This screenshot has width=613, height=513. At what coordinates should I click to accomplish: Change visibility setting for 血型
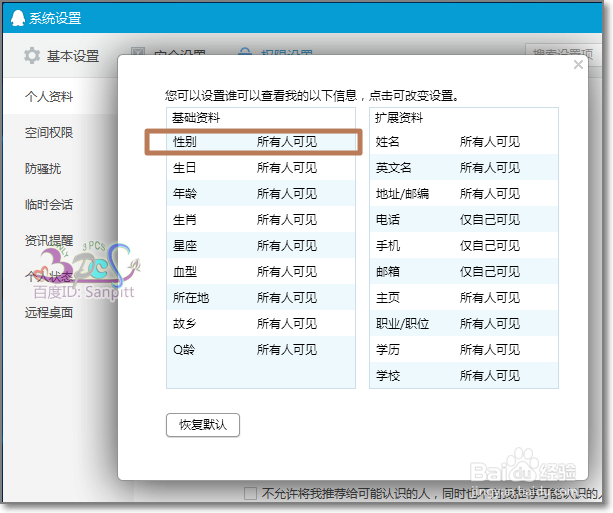(287, 271)
